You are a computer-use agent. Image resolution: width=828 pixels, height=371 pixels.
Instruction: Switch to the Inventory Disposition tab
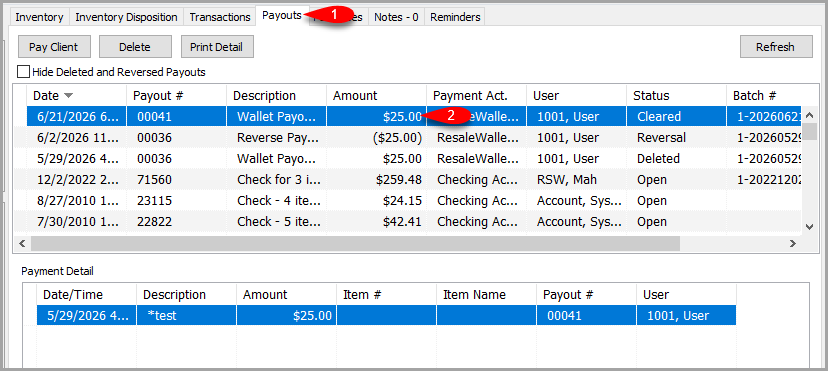coord(126,17)
